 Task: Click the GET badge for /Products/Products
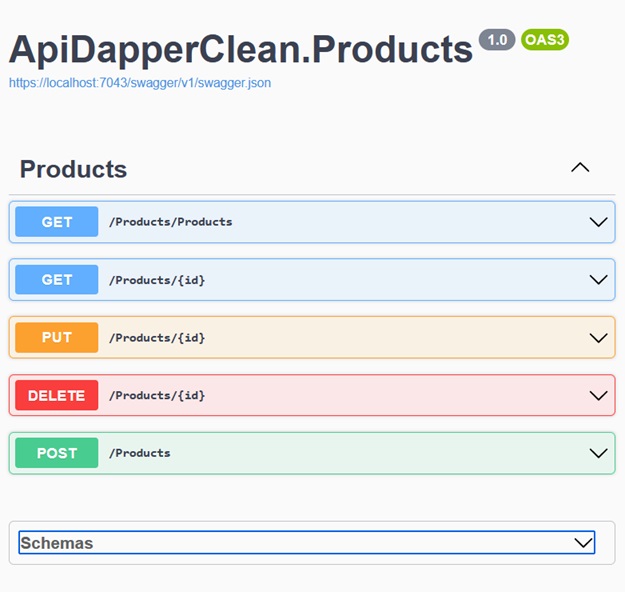click(x=57, y=222)
